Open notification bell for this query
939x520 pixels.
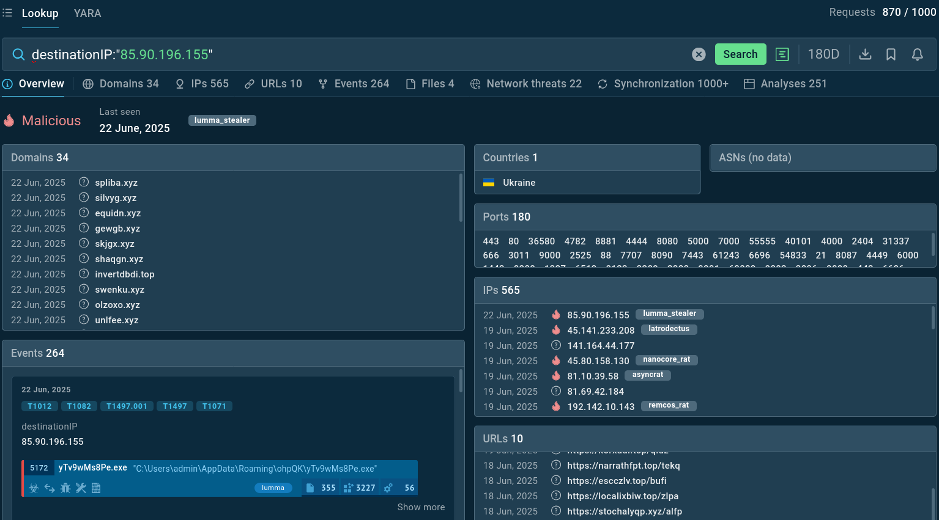coord(917,55)
